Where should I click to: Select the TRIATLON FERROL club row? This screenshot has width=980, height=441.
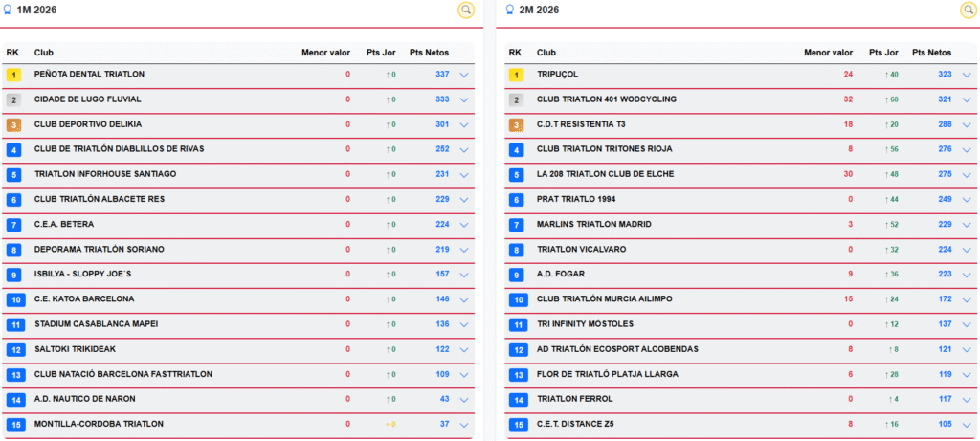click(x=741, y=399)
